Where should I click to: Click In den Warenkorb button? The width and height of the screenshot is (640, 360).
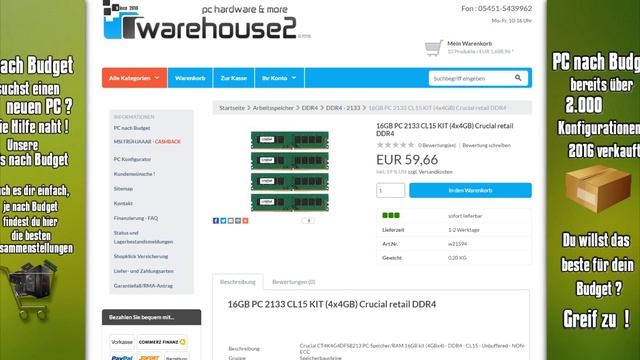[x=470, y=190]
